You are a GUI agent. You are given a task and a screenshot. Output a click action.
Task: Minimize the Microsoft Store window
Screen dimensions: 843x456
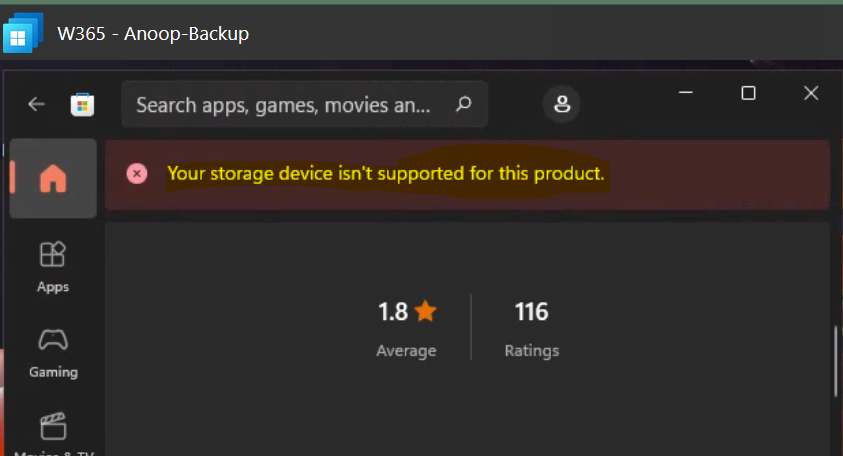(x=684, y=94)
